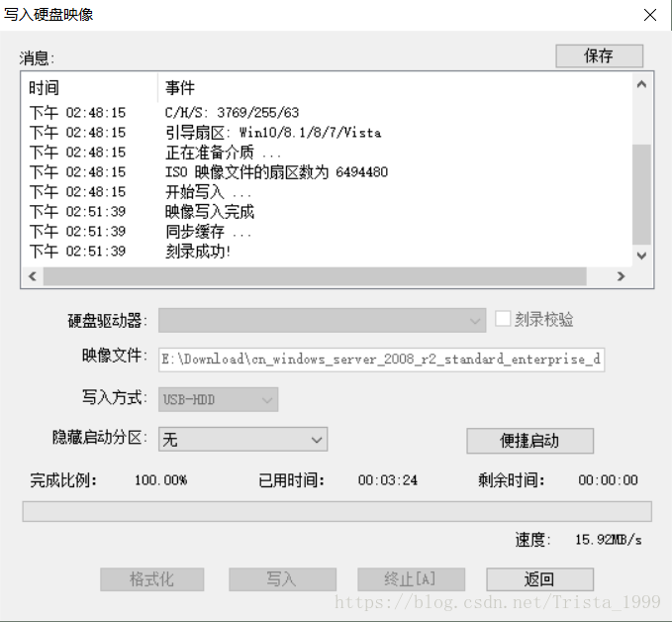Click the 事件 column header
672x622 pixels.
tap(394, 88)
